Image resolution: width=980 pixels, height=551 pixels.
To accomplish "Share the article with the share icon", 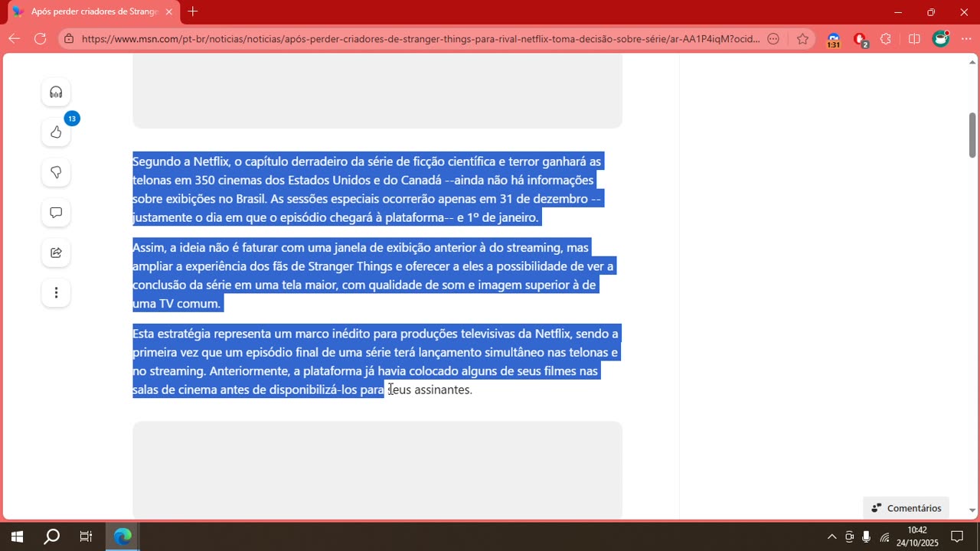I will [56, 253].
